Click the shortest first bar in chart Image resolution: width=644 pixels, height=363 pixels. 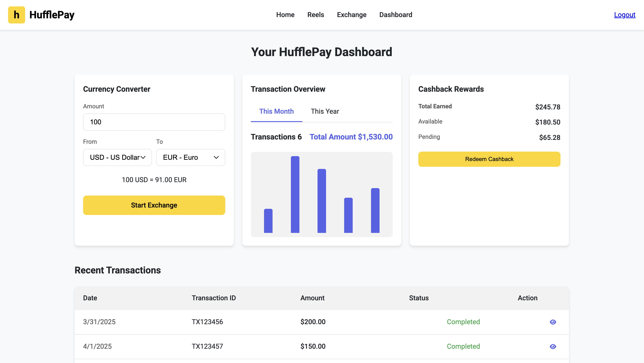pos(268,221)
